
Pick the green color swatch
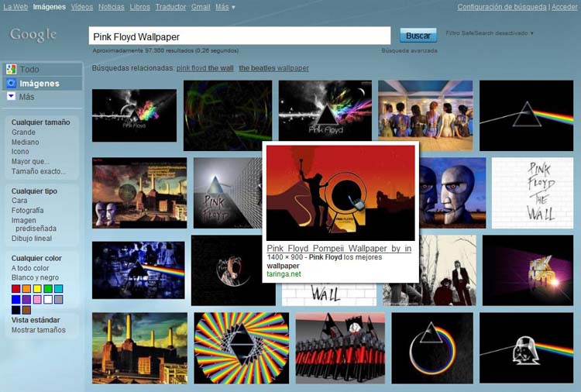coord(48,289)
